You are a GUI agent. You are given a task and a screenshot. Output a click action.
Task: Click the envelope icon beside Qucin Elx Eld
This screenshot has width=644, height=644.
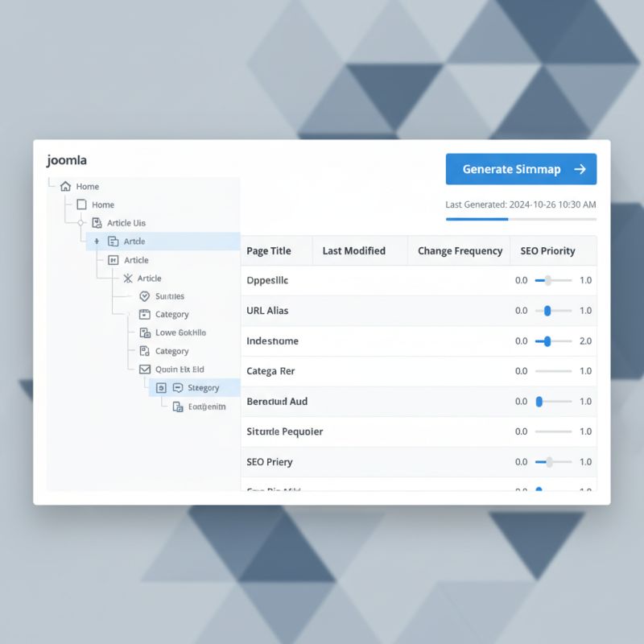pyautogui.click(x=145, y=369)
